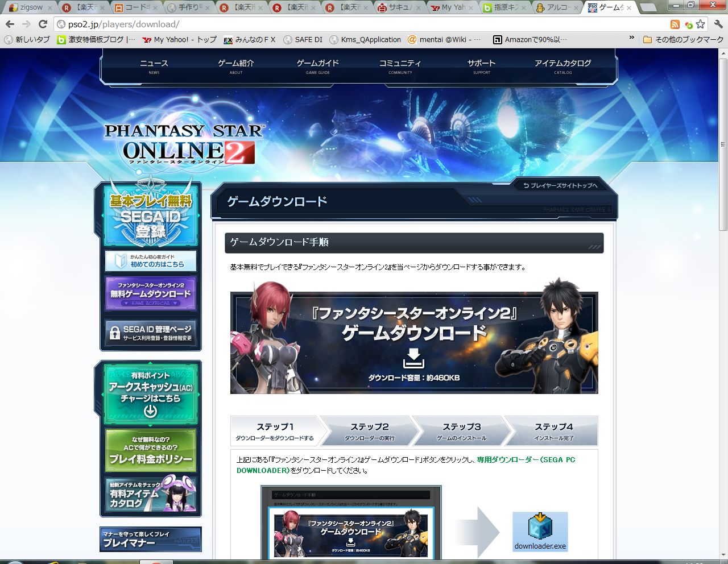Open the Kms_QApplication bookmark

[365, 39]
